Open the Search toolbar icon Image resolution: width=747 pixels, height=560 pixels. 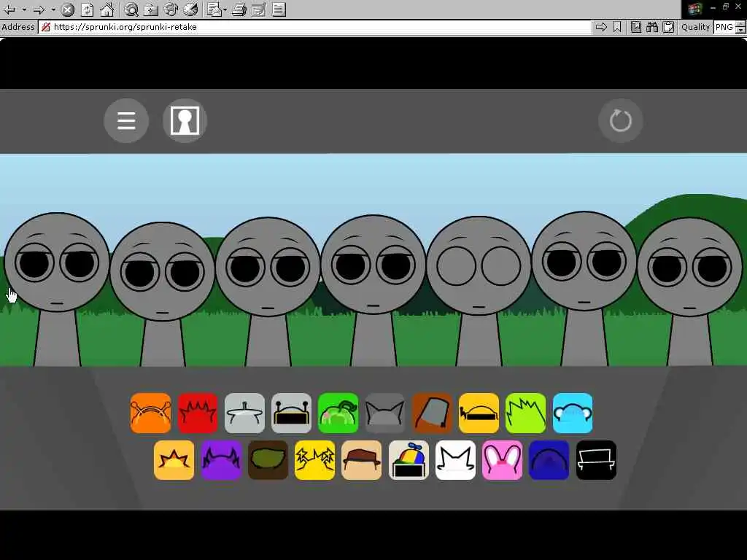[131, 9]
